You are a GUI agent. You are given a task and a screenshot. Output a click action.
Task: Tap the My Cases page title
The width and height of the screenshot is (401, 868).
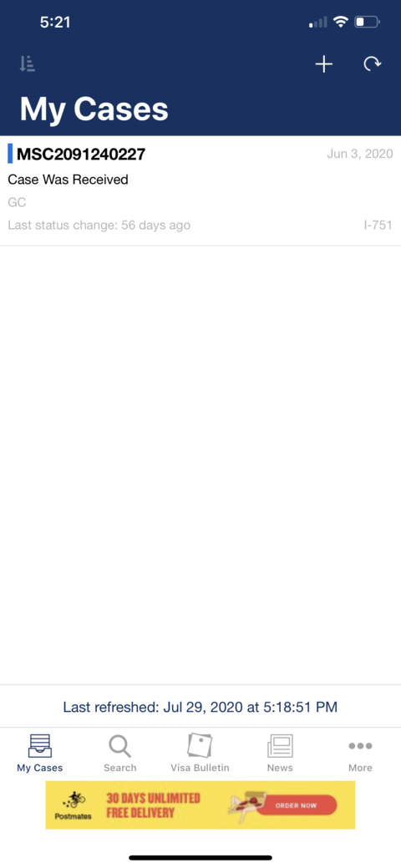[94, 109]
